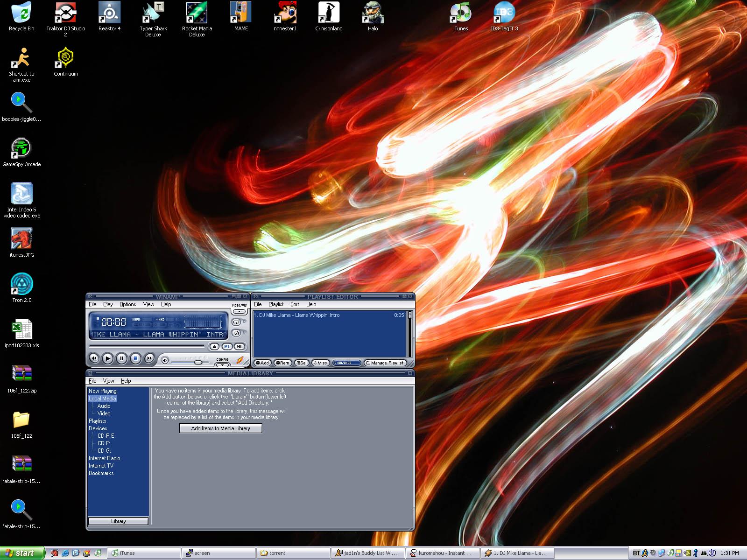This screenshot has height=560, width=747.
Task: Toggle the repeat button
Action: (x=236, y=322)
